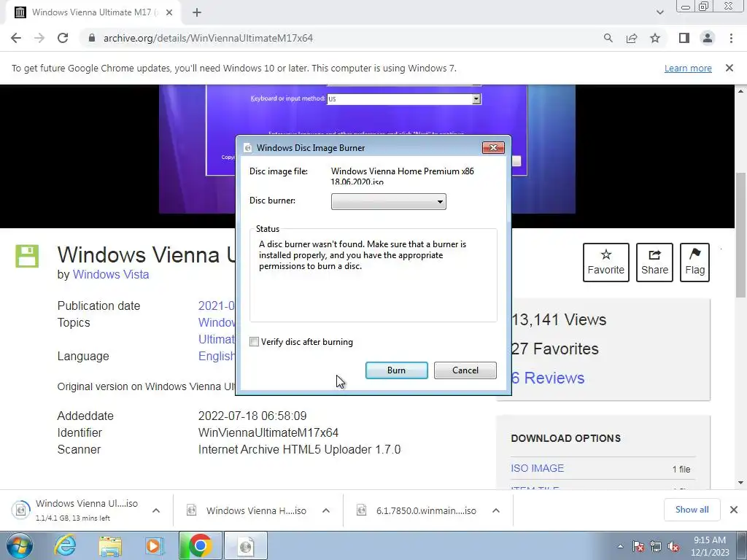Show hidden tray icons arrow
This screenshot has height=560, width=747.
(x=620, y=546)
